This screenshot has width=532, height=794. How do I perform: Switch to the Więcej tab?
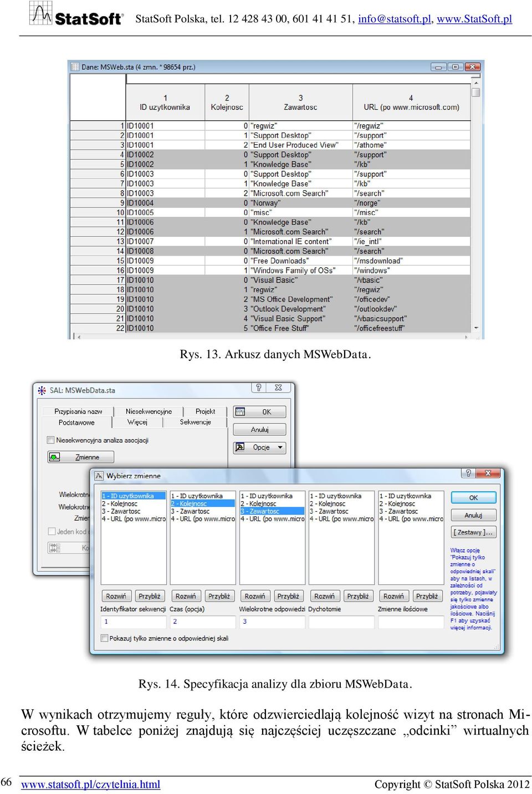137,422
